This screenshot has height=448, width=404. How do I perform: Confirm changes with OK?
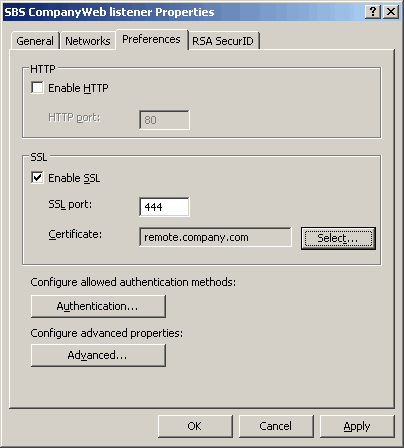[x=195, y=426]
